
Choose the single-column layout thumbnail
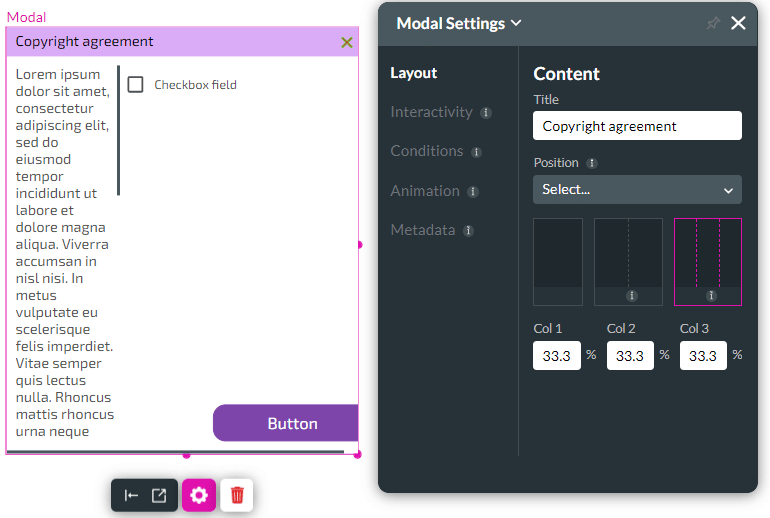pos(558,260)
